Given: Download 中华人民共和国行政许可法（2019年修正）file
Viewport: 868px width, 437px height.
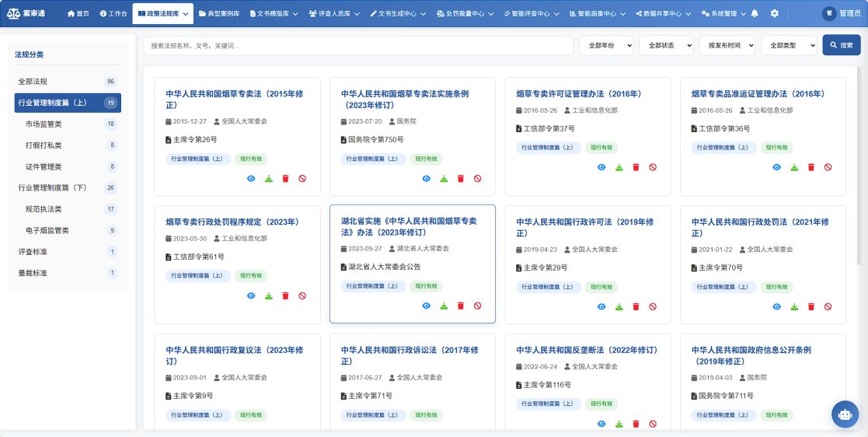Looking at the screenshot, I should pyautogui.click(x=619, y=307).
